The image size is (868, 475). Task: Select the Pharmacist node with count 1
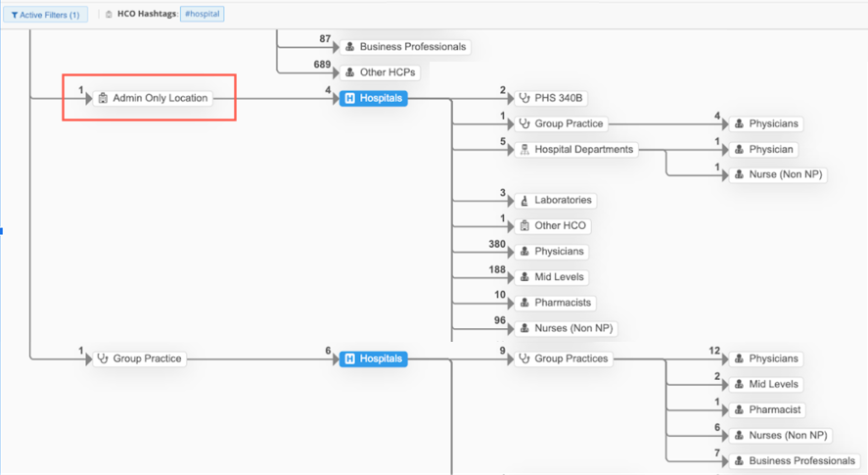(x=766, y=409)
